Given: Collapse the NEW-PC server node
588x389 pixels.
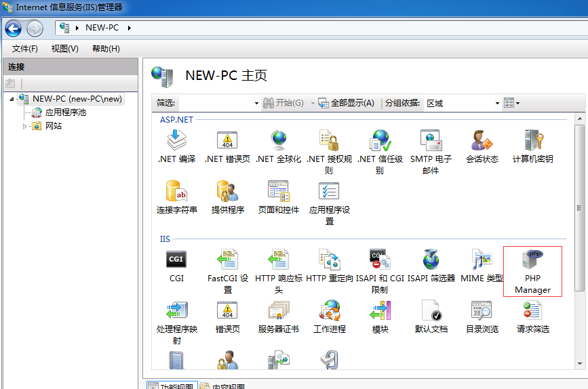Looking at the screenshot, I should tap(12, 99).
